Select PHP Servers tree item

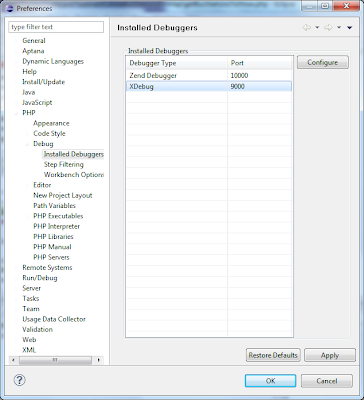coord(51,258)
